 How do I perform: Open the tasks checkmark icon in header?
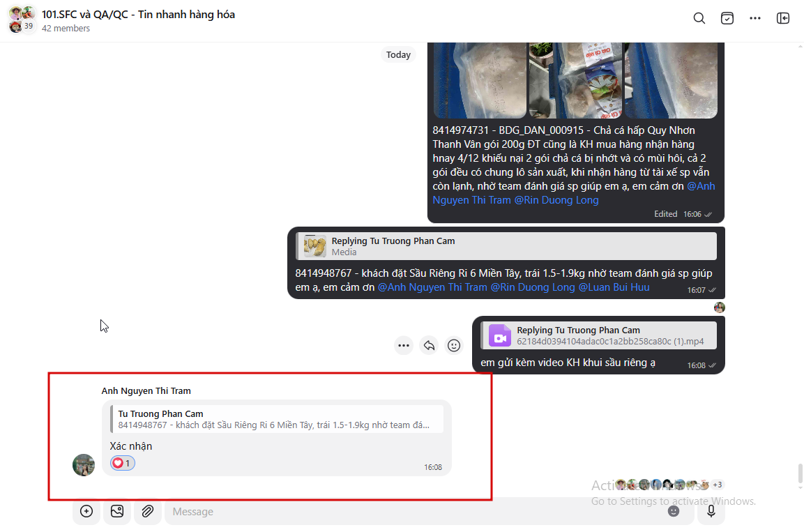point(727,18)
